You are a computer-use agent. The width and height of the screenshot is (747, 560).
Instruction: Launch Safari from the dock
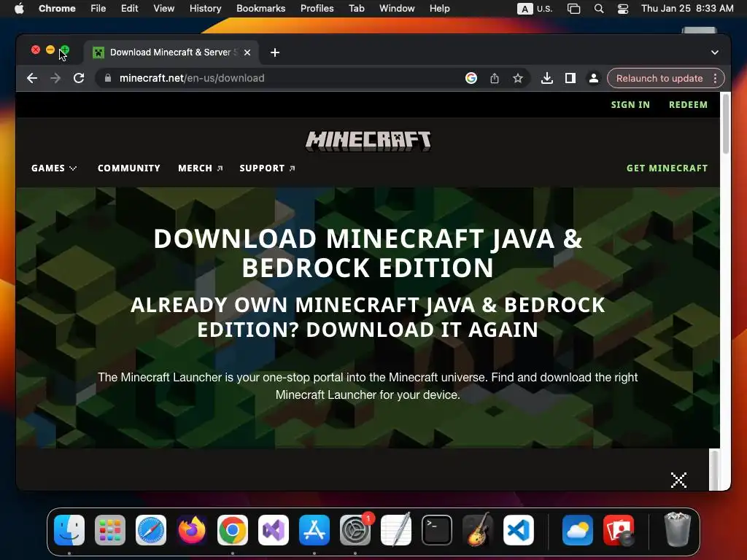(x=151, y=530)
